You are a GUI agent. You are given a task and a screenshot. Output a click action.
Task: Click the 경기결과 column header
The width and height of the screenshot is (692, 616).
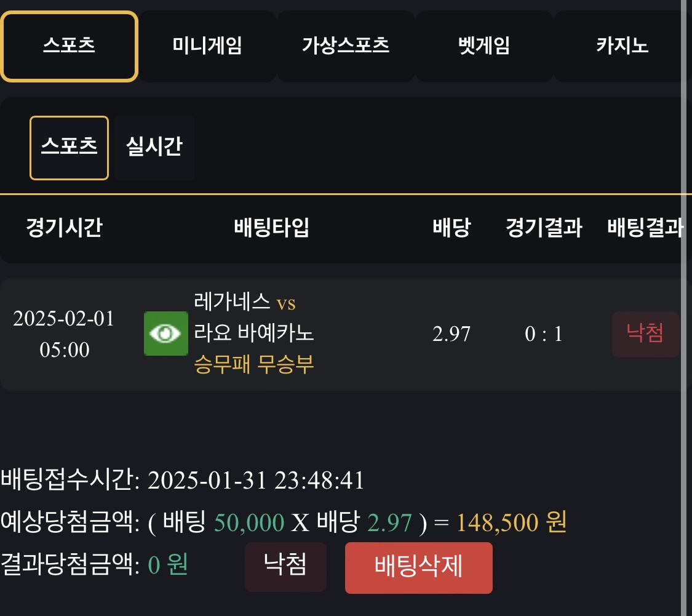click(543, 228)
